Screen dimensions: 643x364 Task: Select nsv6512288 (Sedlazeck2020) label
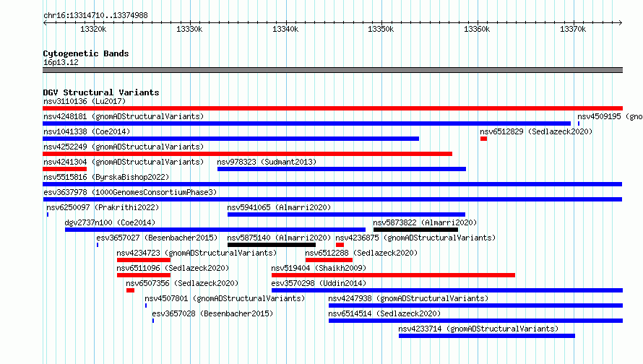(x=361, y=253)
